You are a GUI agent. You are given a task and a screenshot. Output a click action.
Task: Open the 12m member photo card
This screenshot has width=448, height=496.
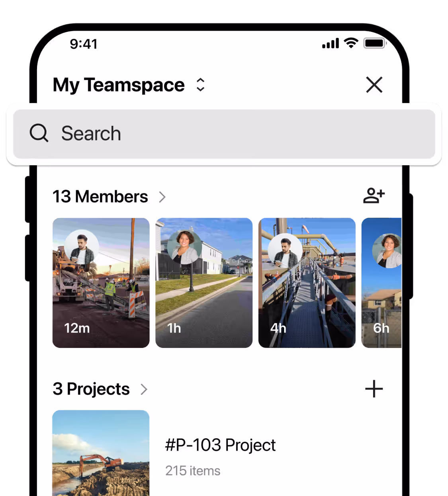pos(101,283)
